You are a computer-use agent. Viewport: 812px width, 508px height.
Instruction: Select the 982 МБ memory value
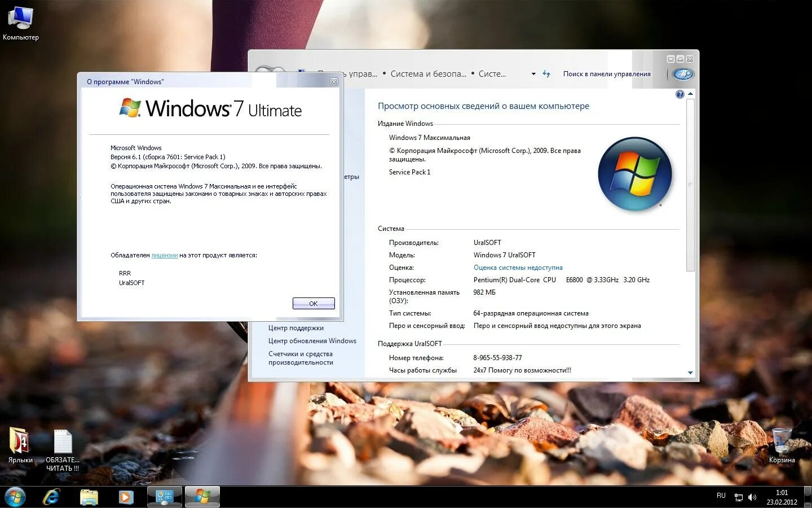[x=484, y=292]
